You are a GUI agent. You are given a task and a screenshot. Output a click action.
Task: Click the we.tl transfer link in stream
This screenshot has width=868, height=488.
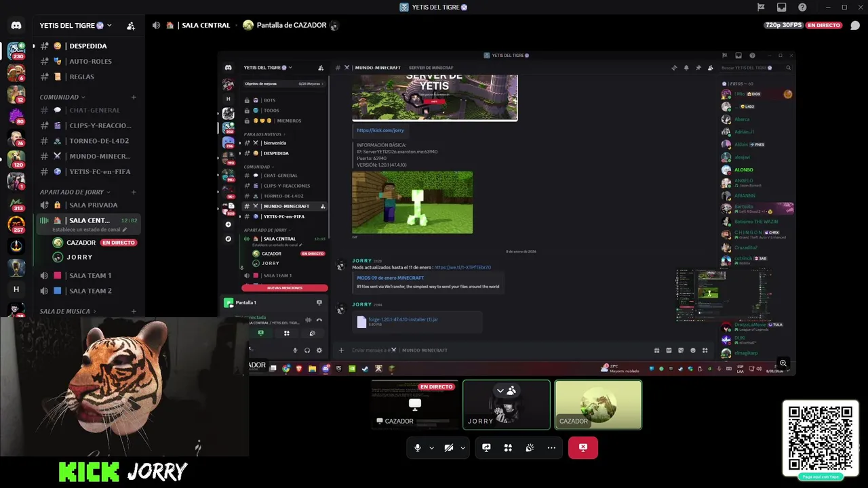[x=462, y=268]
